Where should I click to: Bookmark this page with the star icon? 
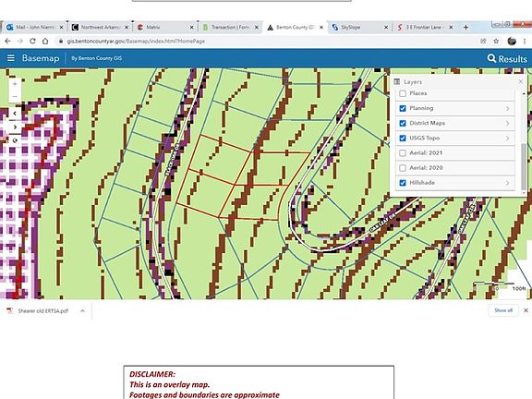[x=496, y=41]
